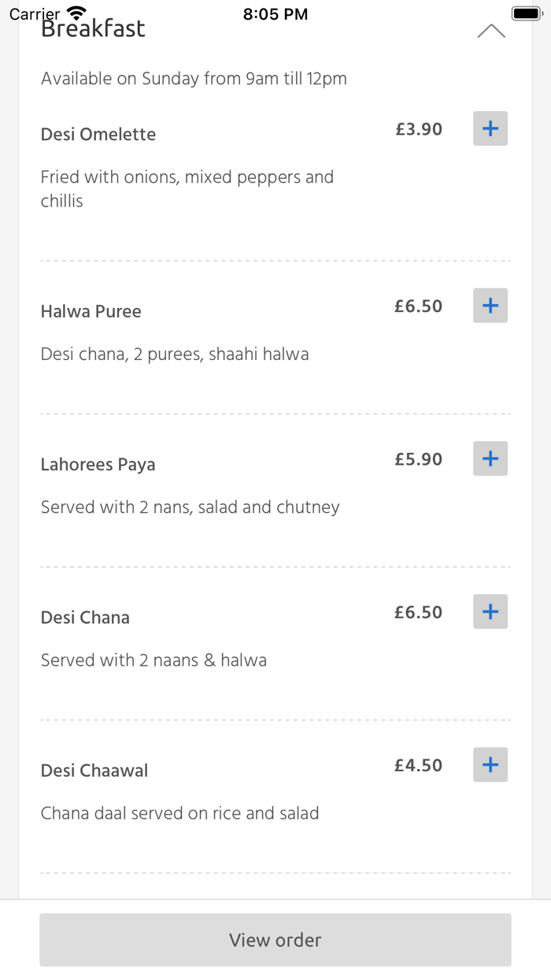Tap the £6.50 price of Halwa Puree

click(x=419, y=306)
